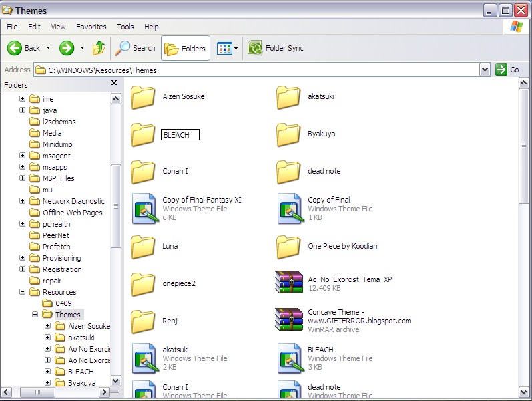532x401 pixels.
Task: Open the Help menu
Action: pos(152,27)
